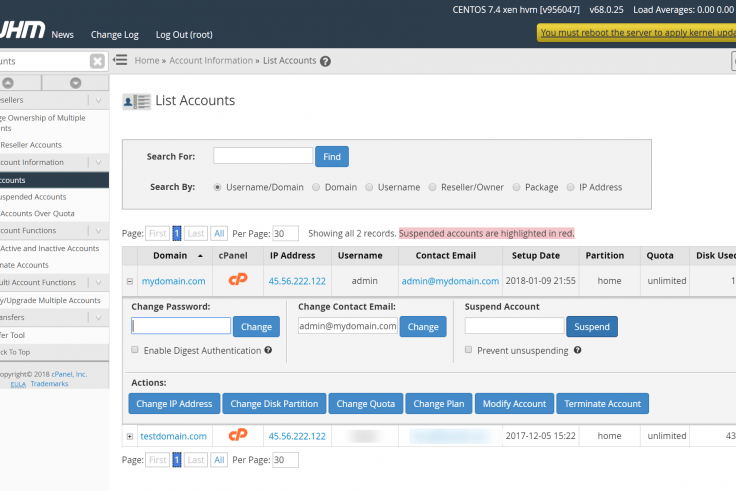Image resolution: width=736 pixels, height=491 pixels.
Task: Open Reseller Accounts sidebar item
Action: tap(31, 145)
